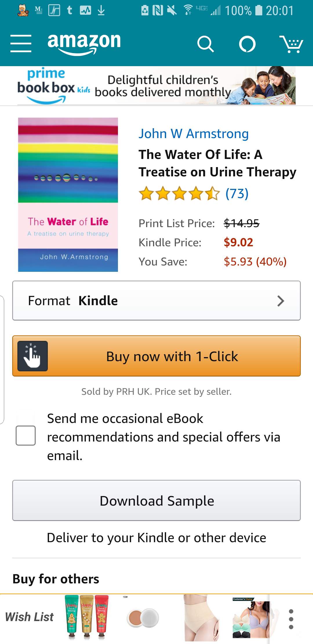This screenshot has height=644, width=313.
Task: Tap the Format selector chevron arrow
Action: (280, 301)
